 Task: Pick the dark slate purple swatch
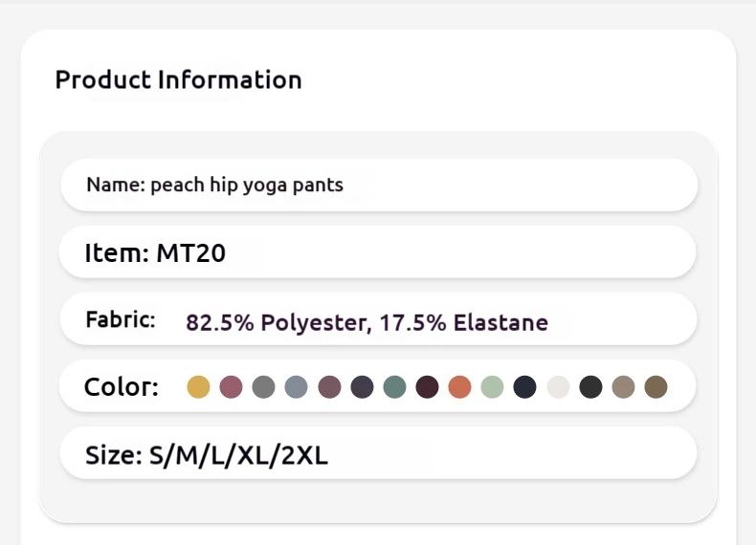[x=362, y=387]
